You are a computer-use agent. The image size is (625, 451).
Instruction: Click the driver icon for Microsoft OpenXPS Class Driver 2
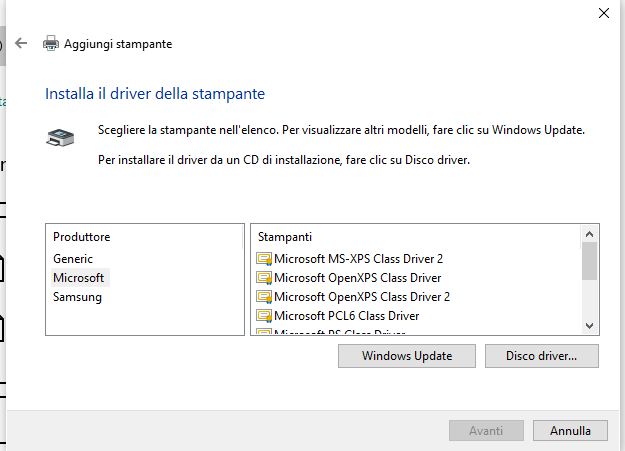pos(264,297)
